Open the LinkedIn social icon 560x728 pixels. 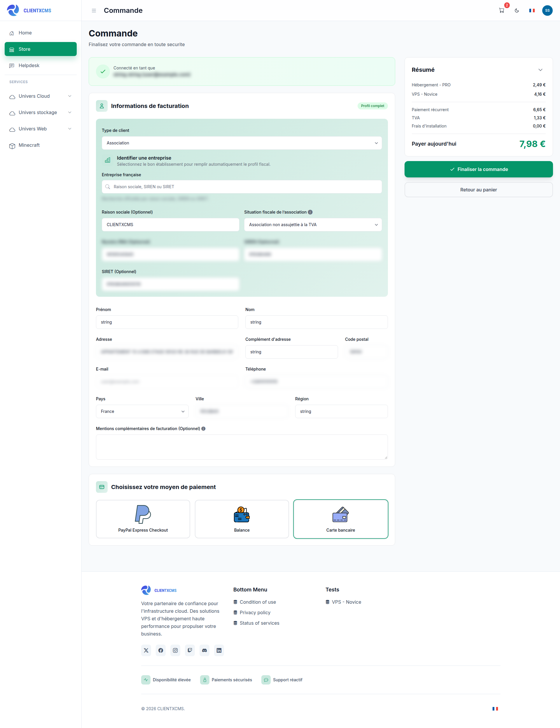pyautogui.click(x=219, y=650)
